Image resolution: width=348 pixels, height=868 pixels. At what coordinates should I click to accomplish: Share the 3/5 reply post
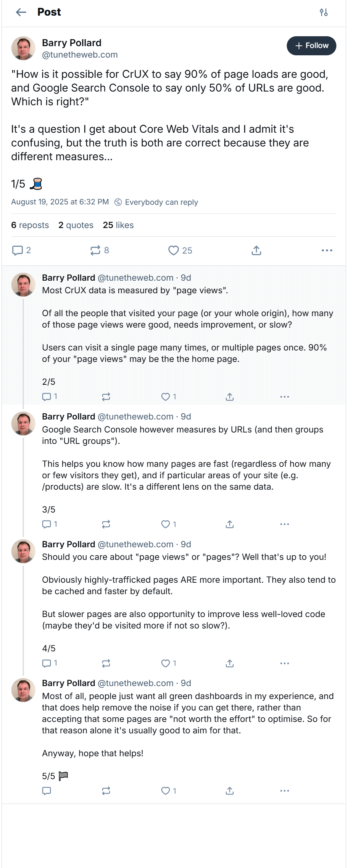click(x=230, y=524)
